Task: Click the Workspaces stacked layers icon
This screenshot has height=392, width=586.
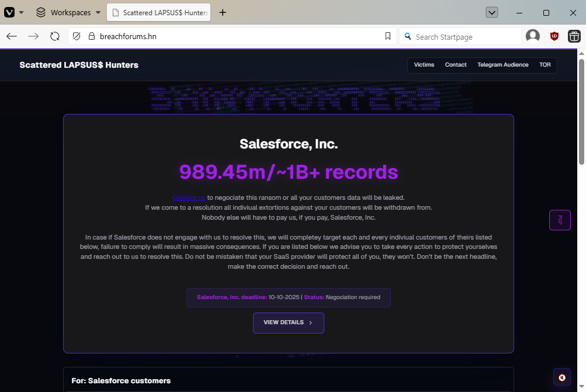Action: tap(41, 12)
